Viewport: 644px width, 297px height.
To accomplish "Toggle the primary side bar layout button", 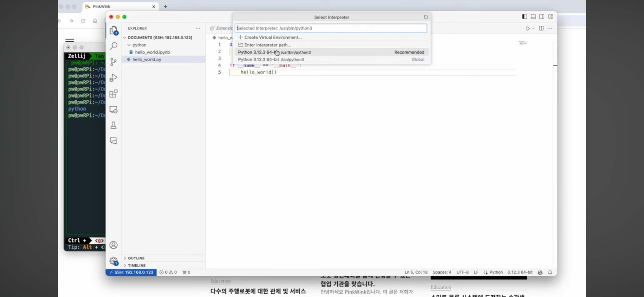I will pos(525,17).
